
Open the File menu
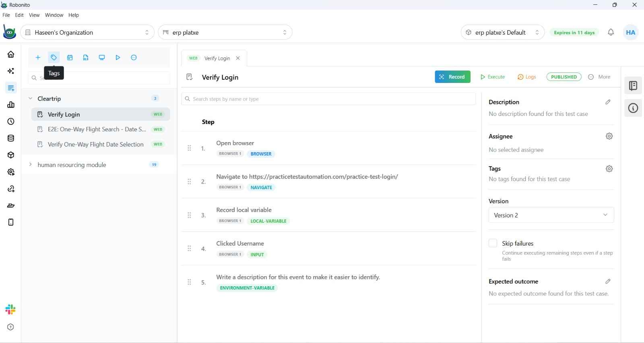(6, 15)
